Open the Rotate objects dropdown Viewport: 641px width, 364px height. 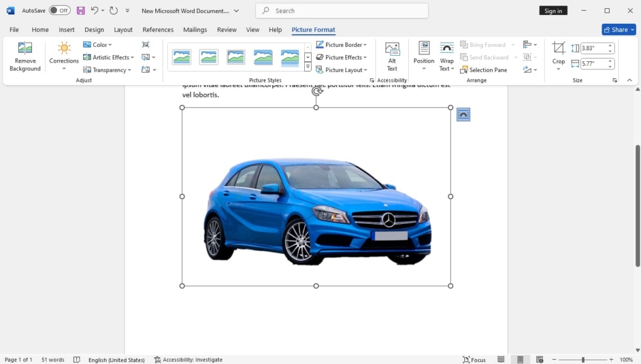(x=530, y=70)
